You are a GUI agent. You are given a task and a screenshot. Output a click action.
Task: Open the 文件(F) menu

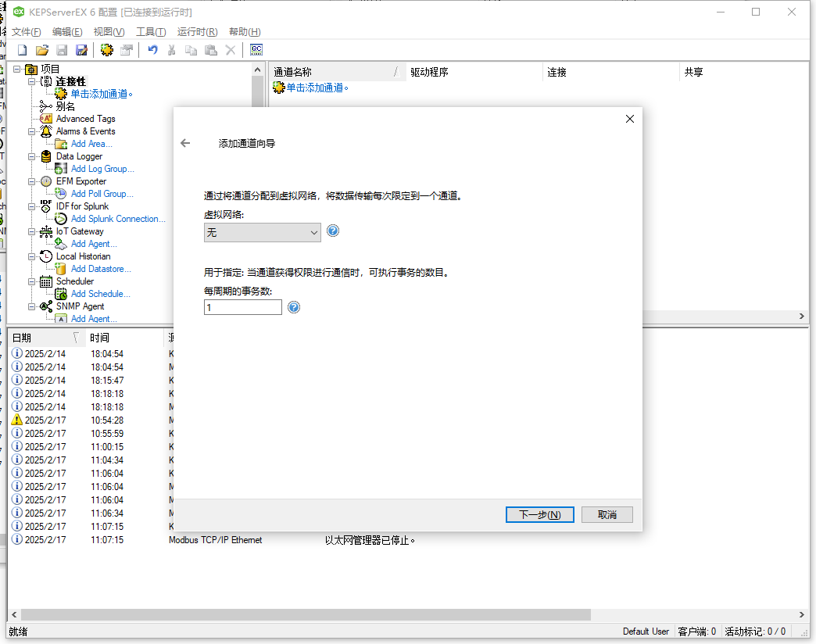coord(26,32)
